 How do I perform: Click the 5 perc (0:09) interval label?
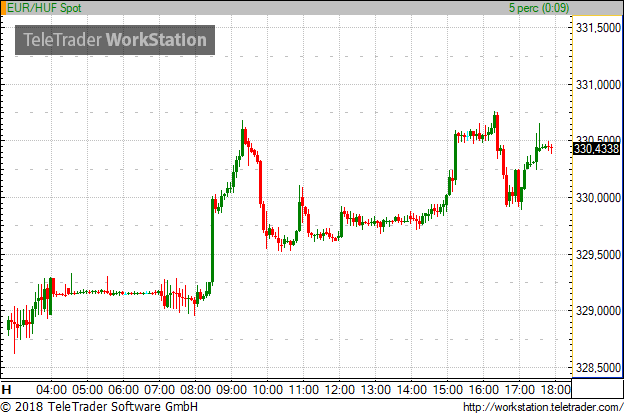[x=539, y=8]
